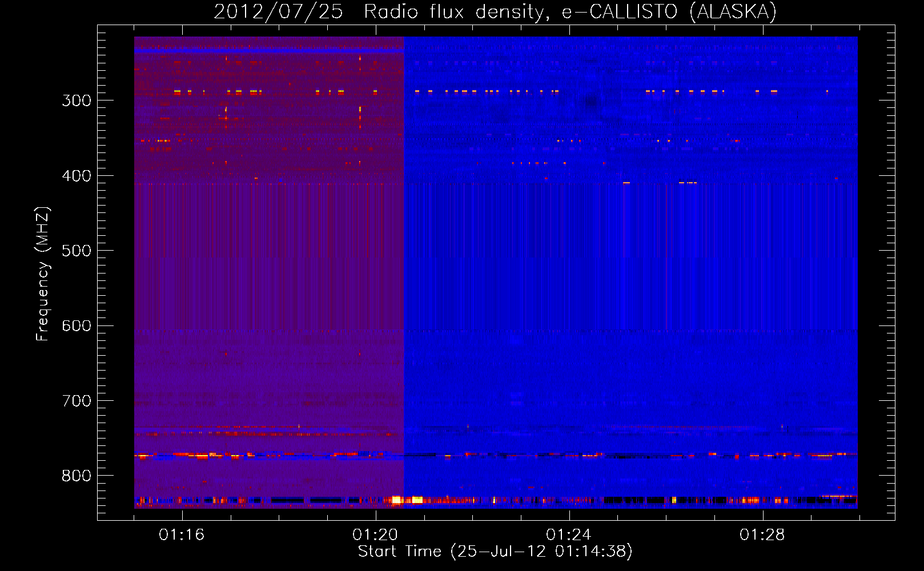
Task: Click the "Start Time (25-Jul-12 01:14:38)" label
Action: (495, 552)
